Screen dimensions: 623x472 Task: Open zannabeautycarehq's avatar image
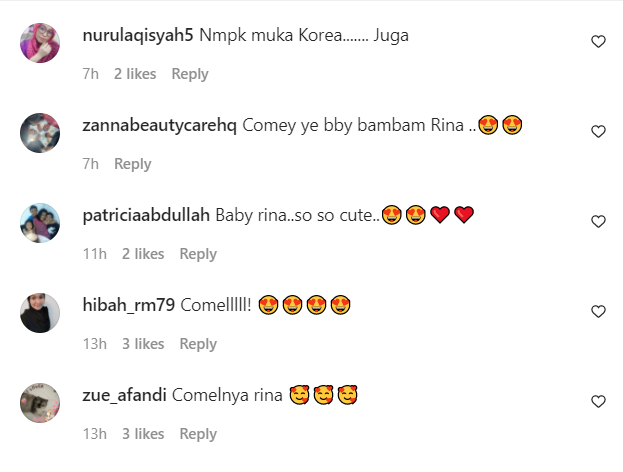coord(40,133)
